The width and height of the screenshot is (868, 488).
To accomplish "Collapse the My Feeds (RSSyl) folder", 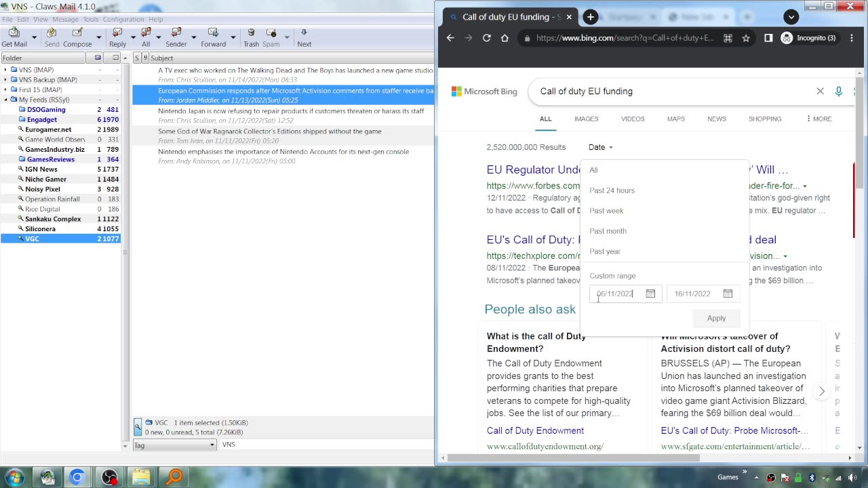I will click(x=5, y=100).
